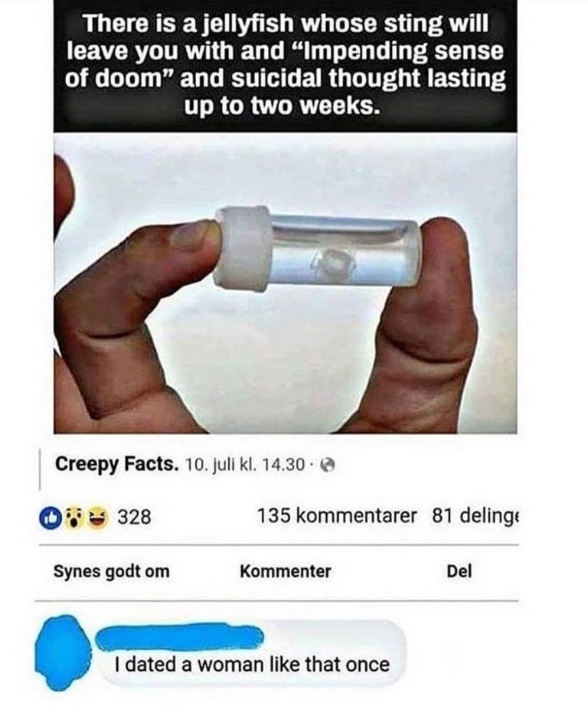588x716 pixels.
Task: Click the comment 'I dated a woman like that once'
Action: pyautogui.click(x=253, y=665)
